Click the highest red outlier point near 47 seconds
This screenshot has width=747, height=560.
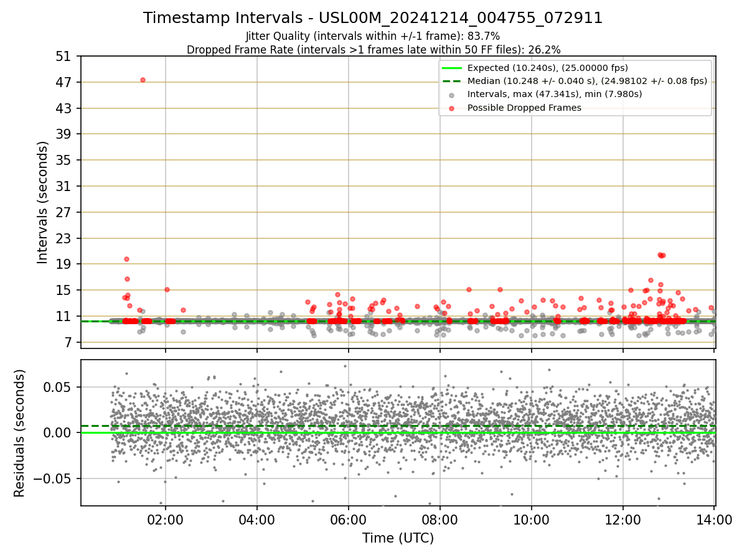tap(143, 80)
